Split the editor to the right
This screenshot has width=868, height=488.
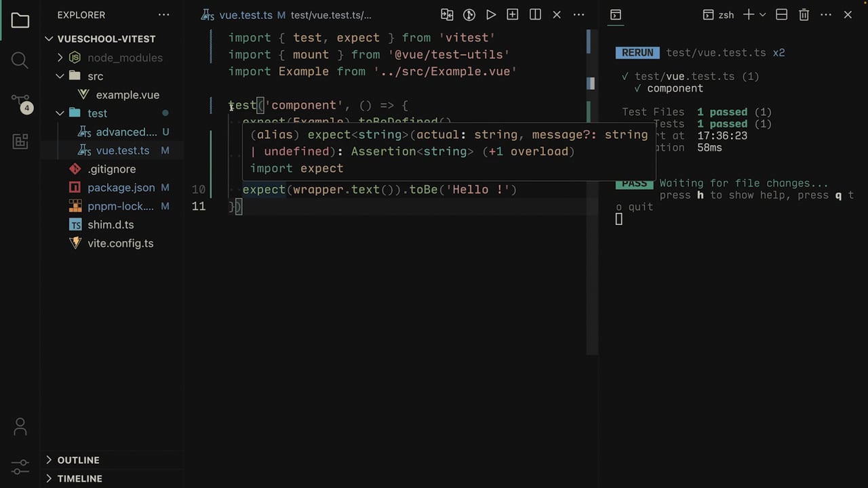click(x=535, y=15)
